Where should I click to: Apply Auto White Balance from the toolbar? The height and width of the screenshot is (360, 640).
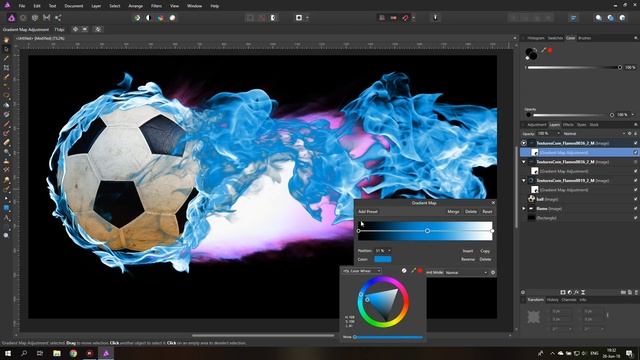(x=173, y=18)
